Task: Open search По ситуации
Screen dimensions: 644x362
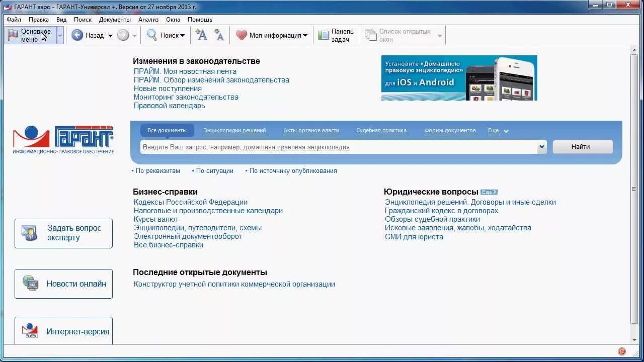Action: click(214, 170)
